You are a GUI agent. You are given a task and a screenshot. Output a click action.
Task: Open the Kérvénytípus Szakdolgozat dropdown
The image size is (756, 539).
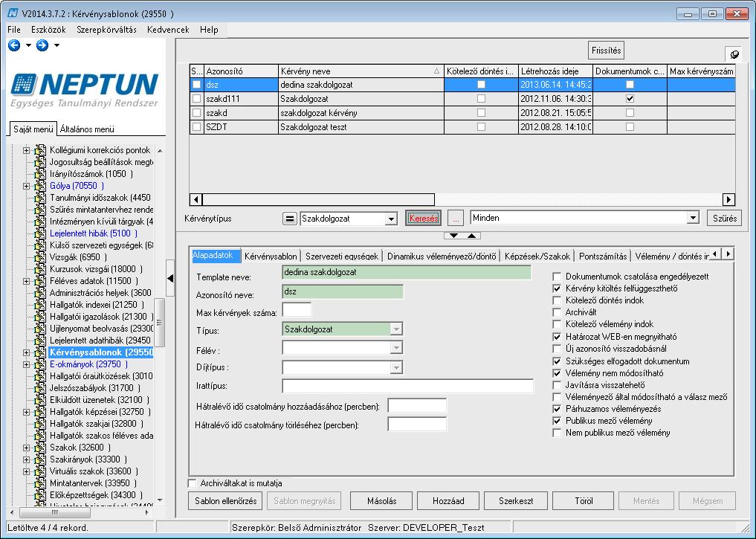click(391, 219)
